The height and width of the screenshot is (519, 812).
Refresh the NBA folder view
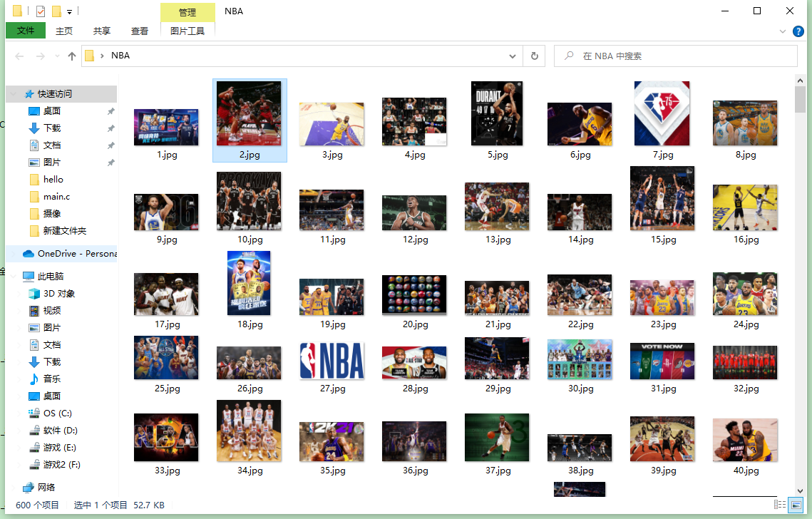(535, 56)
